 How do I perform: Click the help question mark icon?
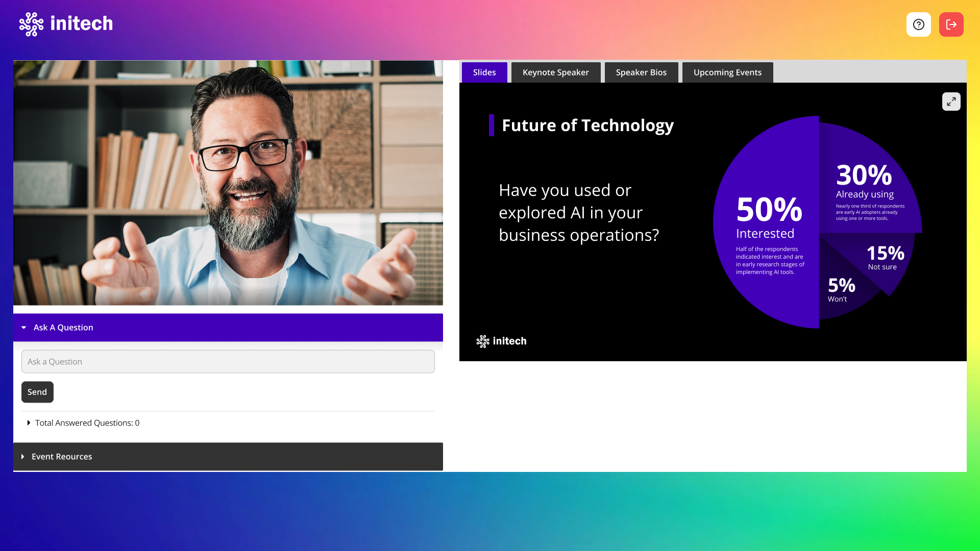pyautogui.click(x=919, y=24)
